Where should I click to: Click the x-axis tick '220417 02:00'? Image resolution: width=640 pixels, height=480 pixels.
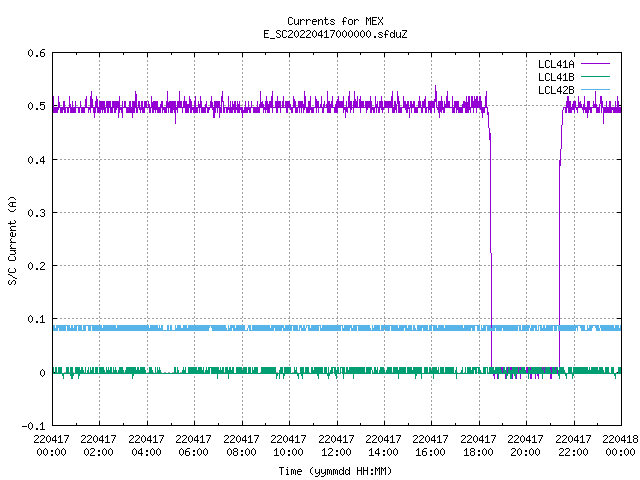click(98, 446)
